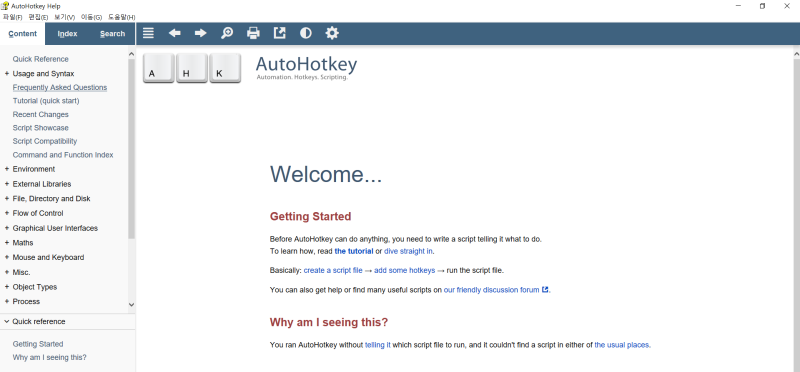The width and height of the screenshot is (800, 372).
Task: Jump to Getting Started in quick reference
Action: pyautogui.click(x=38, y=344)
